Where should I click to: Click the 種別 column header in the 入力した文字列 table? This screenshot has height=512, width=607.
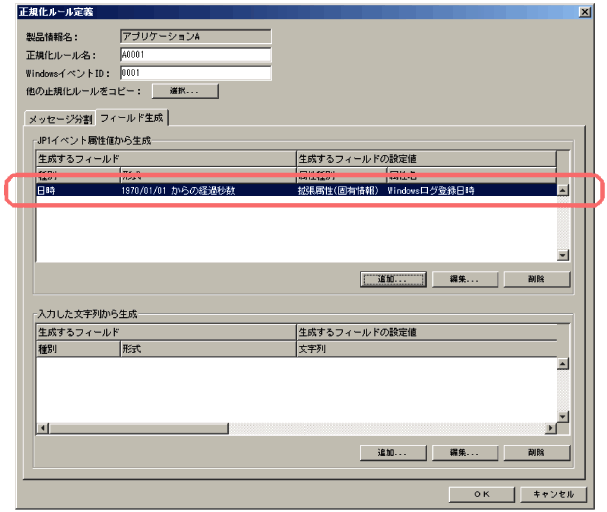(78, 349)
